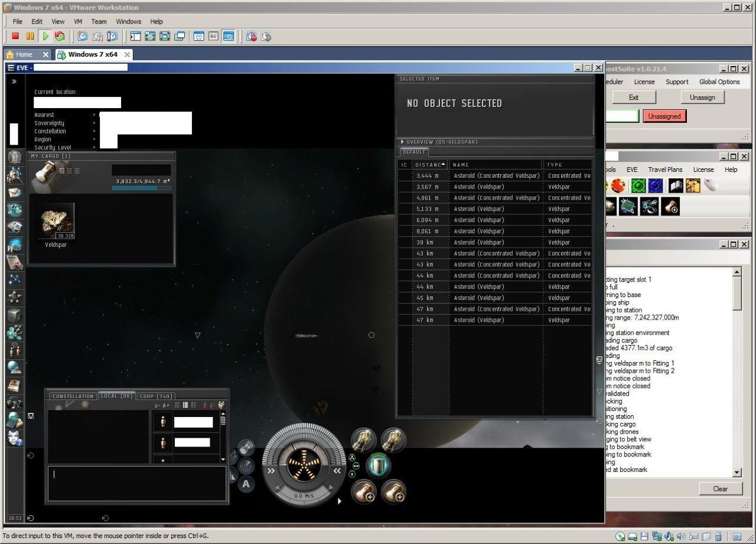This screenshot has width=756, height=544.
Task: Click the Name column header in the overview
Action: coord(496,165)
